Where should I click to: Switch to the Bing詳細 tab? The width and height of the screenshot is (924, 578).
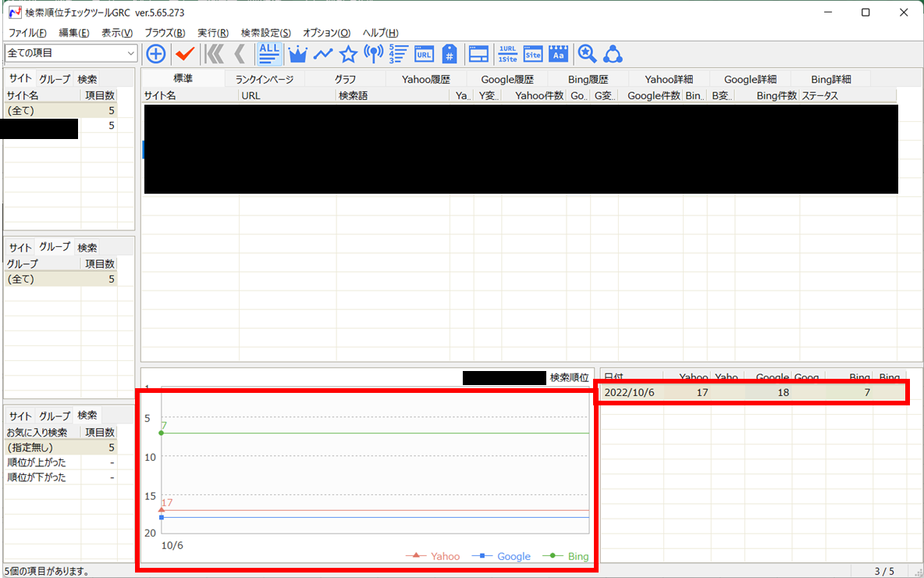click(831, 79)
